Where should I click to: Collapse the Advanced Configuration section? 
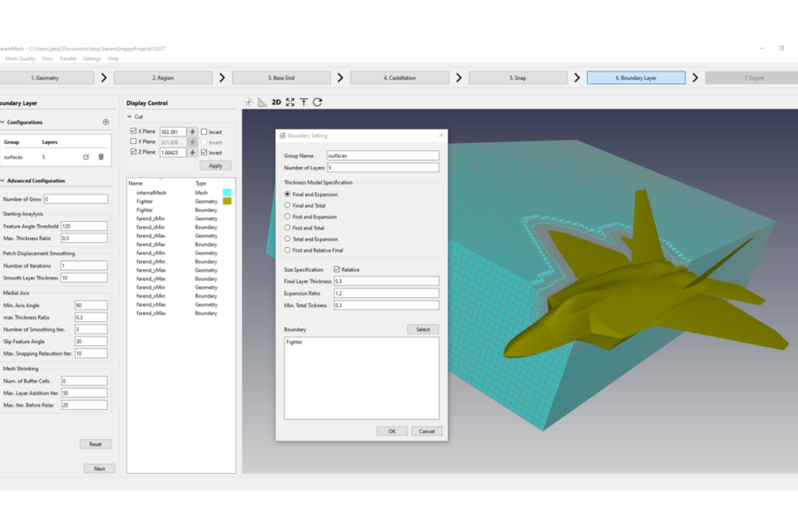(2, 180)
